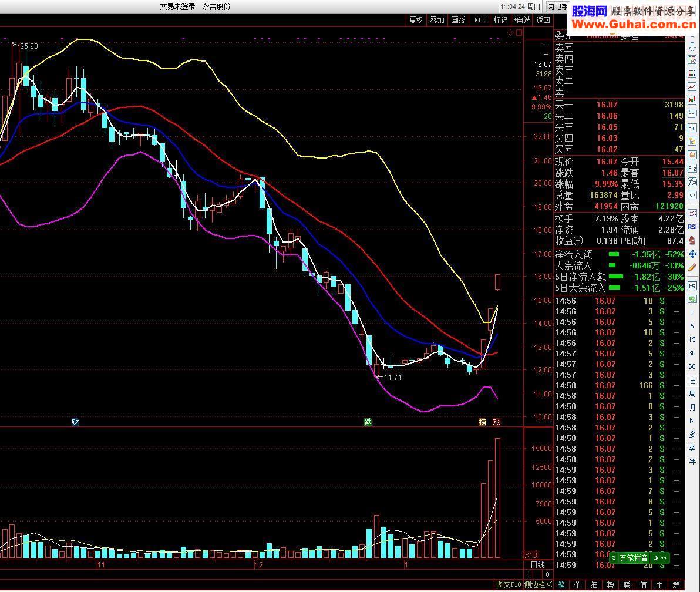Collapse the 侧边栏 sidebar toggle
700x592 pixels.
pyautogui.click(x=538, y=584)
